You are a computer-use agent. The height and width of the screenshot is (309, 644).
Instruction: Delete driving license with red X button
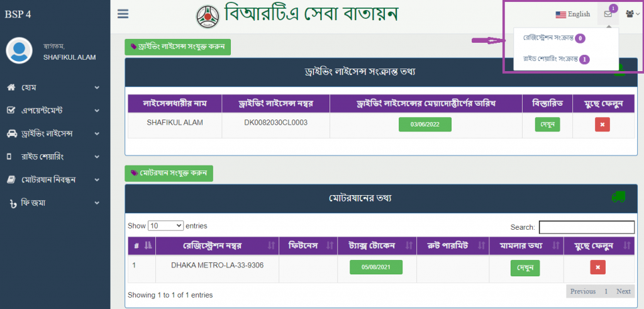pyautogui.click(x=602, y=125)
